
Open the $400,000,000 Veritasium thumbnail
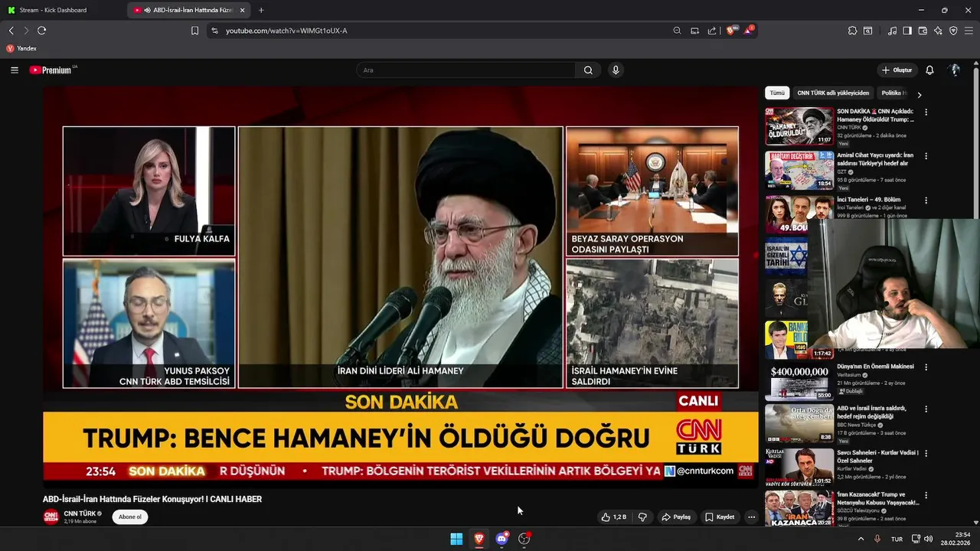(x=799, y=381)
